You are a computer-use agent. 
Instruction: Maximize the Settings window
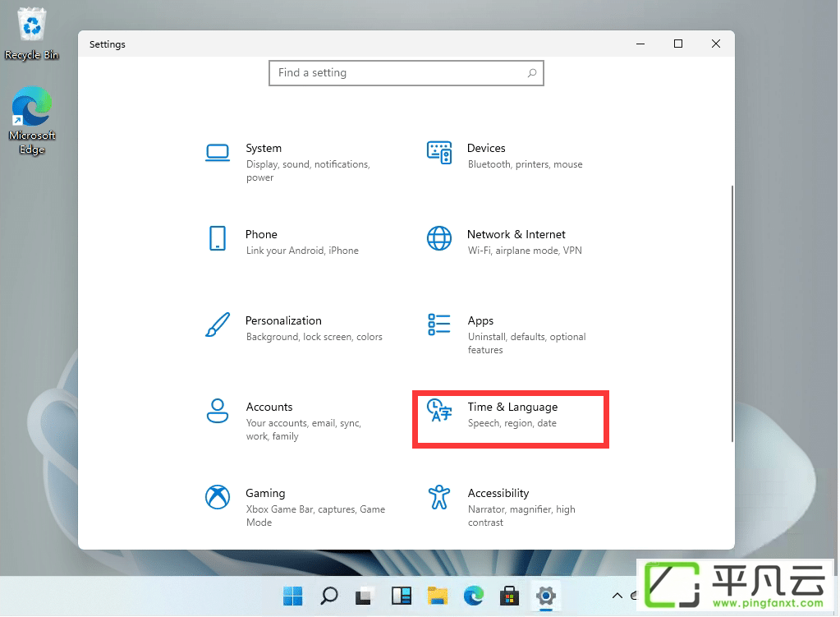click(677, 44)
